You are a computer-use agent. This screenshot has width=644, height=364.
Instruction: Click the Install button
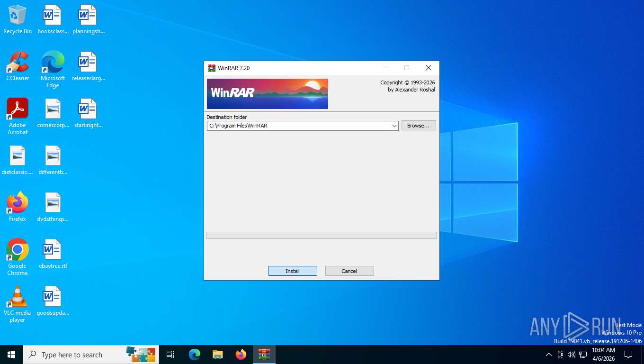pyautogui.click(x=293, y=271)
